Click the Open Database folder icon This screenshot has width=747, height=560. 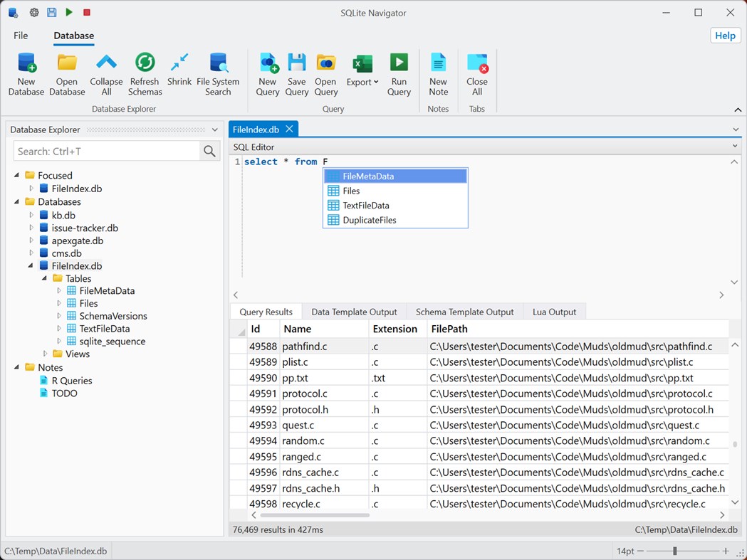click(x=67, y=63)
